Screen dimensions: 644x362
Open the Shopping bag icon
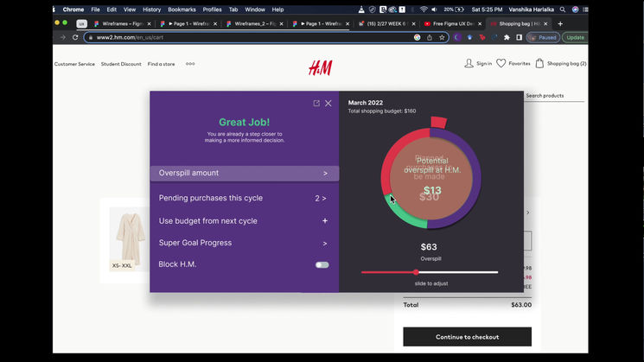point(539,63)
